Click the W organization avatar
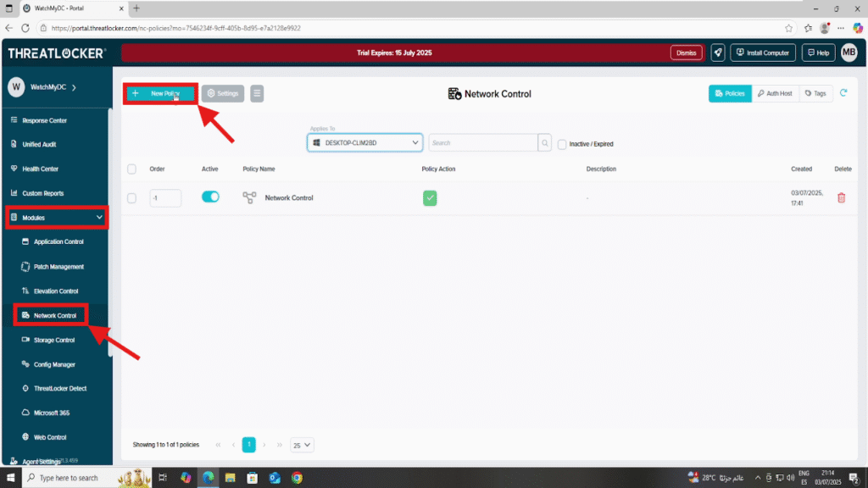This screenshot has width=868, height=488. click(16, 87)
